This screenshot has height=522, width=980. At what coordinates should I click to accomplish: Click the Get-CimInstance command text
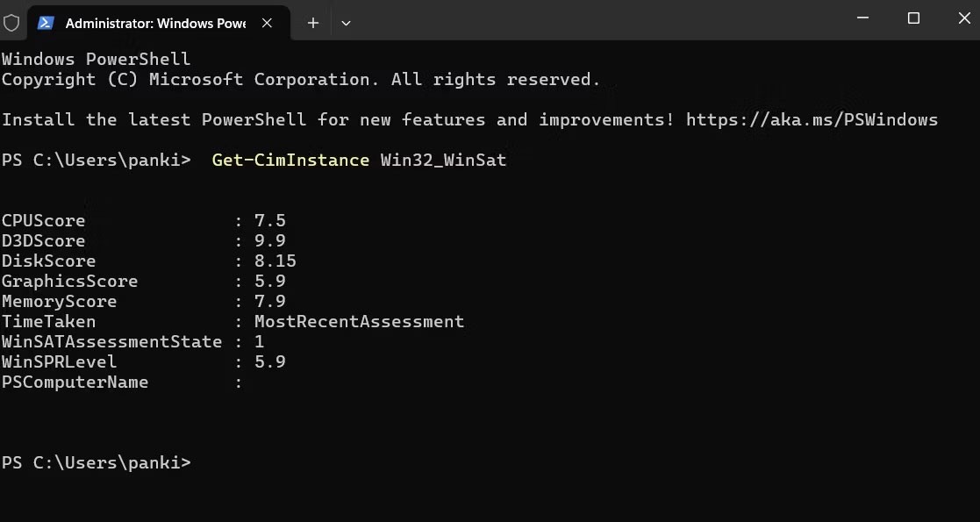290,160
